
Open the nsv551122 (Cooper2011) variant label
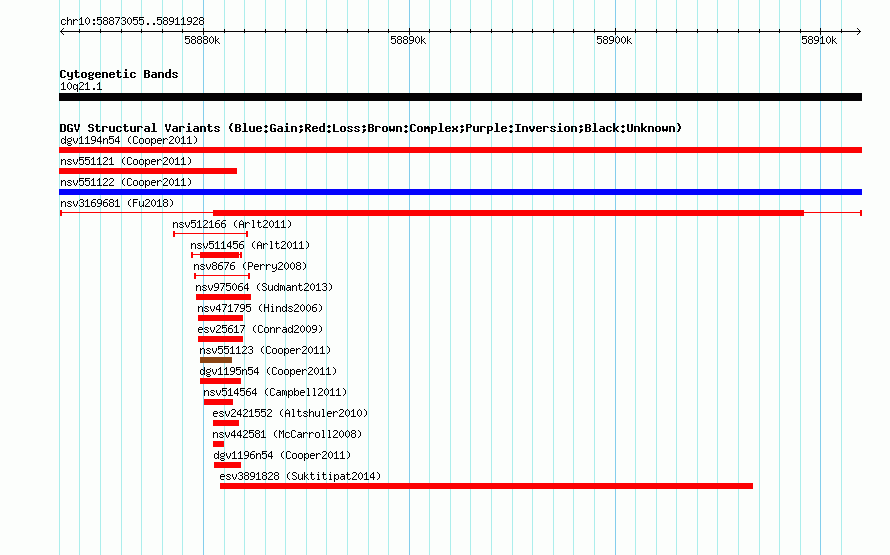(x=126, y=182)
